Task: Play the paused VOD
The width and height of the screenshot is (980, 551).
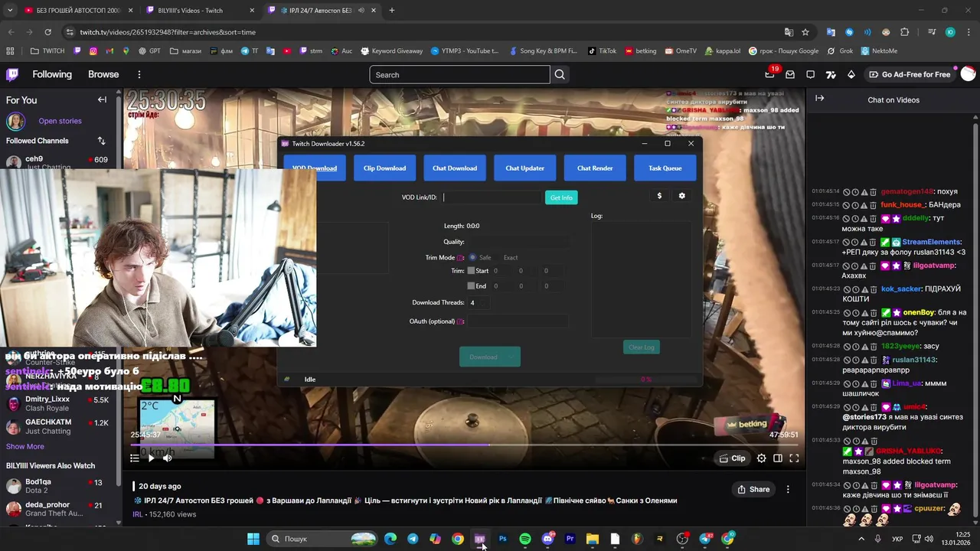Action: click(151, 458)
